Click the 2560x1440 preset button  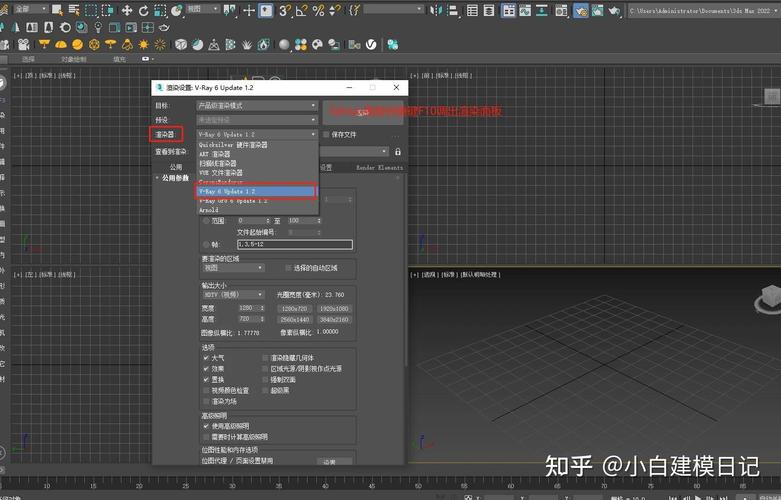coord(294,320)
